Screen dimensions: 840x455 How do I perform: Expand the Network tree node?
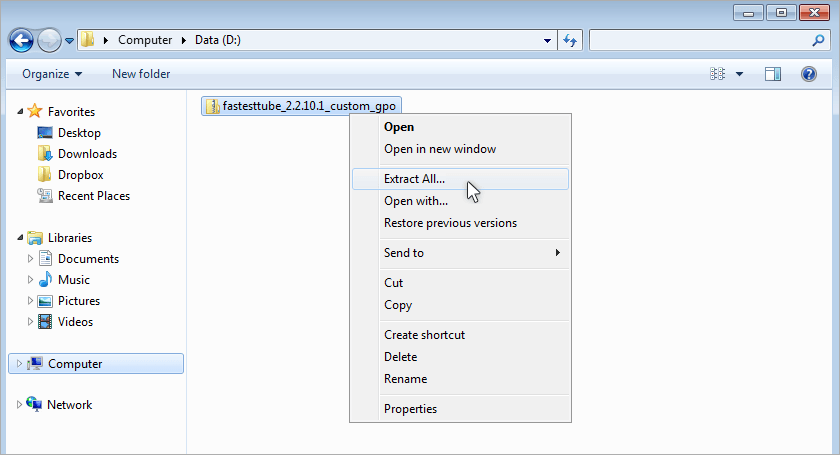[x=20, y=405]
